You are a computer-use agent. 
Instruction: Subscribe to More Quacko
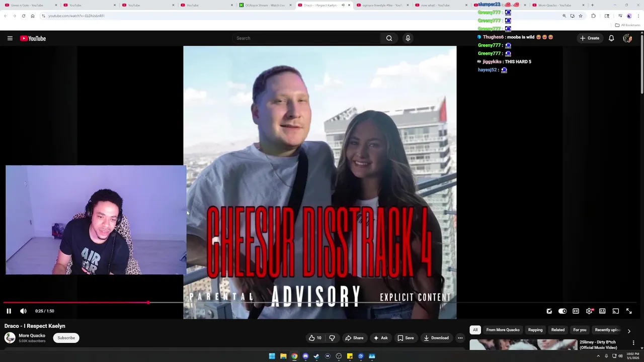click(66, 338)
